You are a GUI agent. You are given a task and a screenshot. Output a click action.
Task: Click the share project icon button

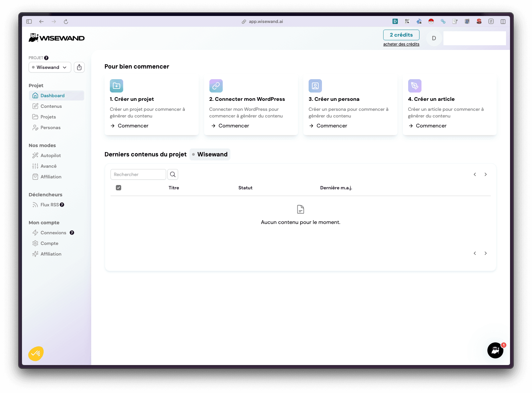(x=79, y=67)
